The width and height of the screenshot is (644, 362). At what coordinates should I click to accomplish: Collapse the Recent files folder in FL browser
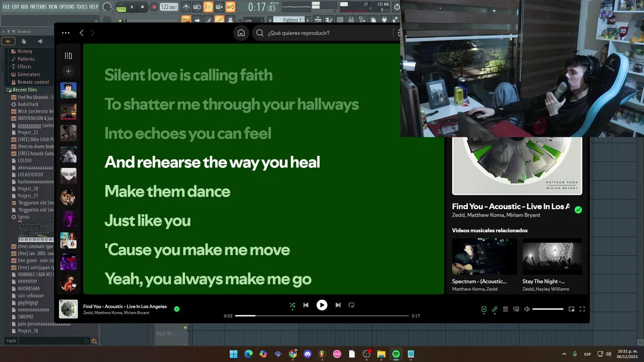pyautogui.click(x=25, y=89)
